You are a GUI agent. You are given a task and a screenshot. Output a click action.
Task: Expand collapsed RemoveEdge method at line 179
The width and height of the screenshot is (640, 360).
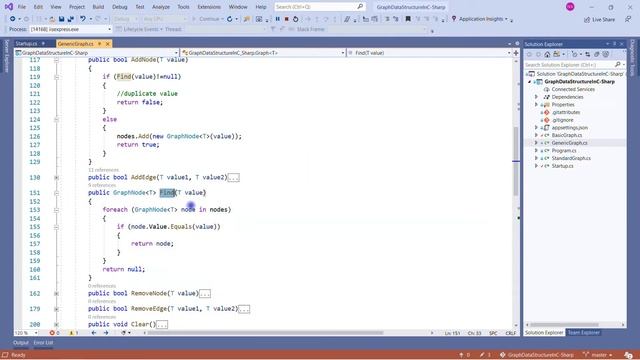pyautogui.click(x=56, y=309)
